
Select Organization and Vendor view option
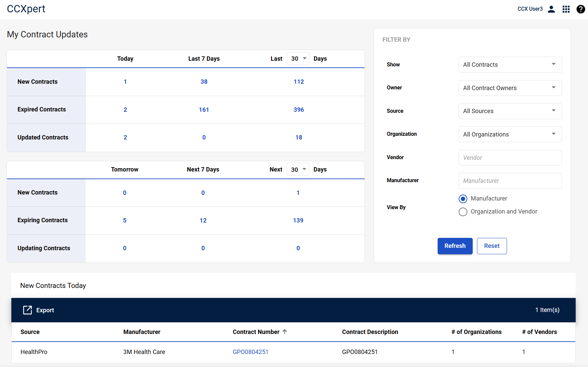coord(463,212)
